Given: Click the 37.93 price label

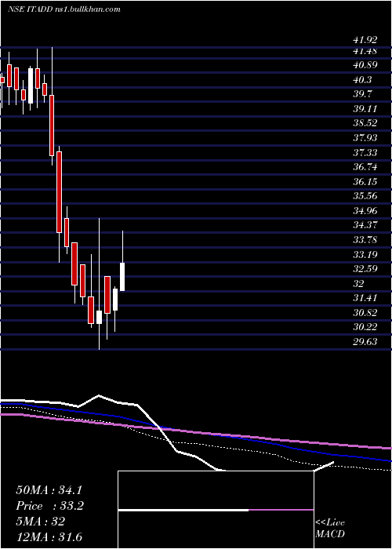Looking at the screenshot, I should (365, 138).
